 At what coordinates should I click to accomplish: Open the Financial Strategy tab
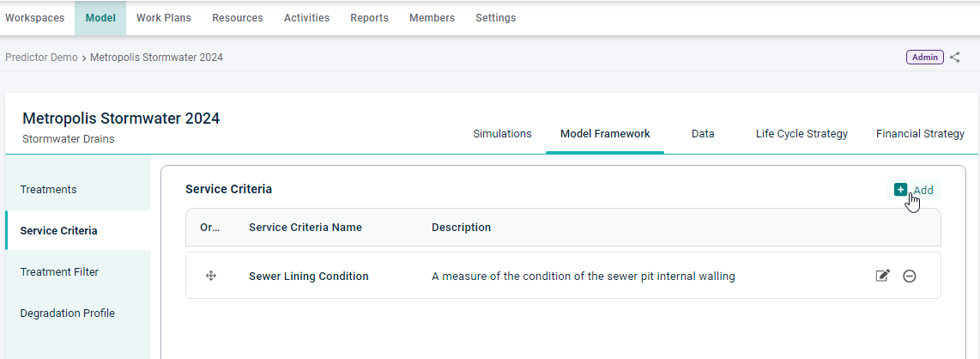pyautogui.click(x=920, y=134)
